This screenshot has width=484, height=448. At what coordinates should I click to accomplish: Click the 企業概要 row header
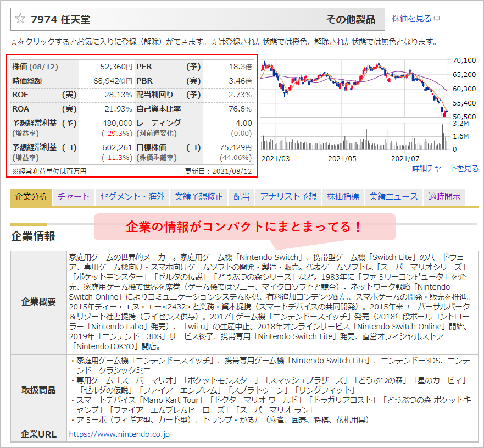pyautogui.click(x=38, y=302)
